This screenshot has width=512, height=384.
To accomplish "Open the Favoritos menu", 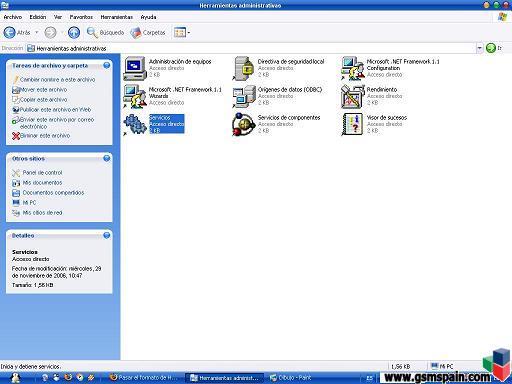I will [x=81, y=17].
